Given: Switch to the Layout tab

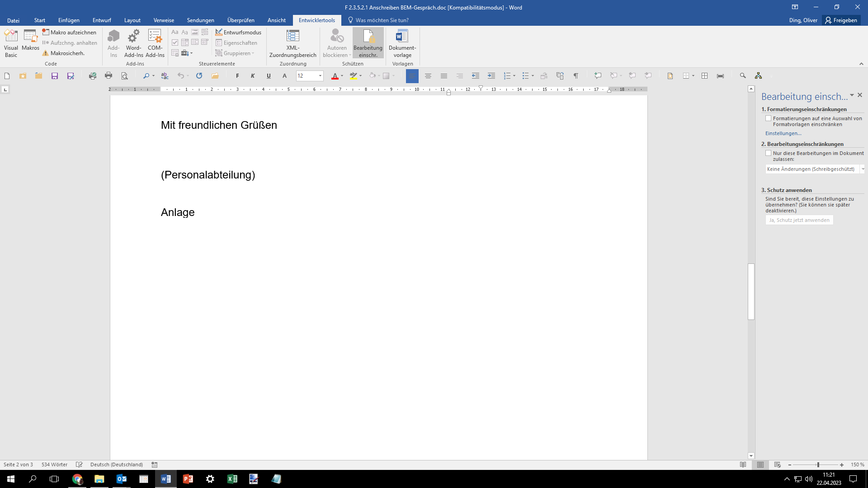Looking at the screenshot, I should tap(132, 20).
